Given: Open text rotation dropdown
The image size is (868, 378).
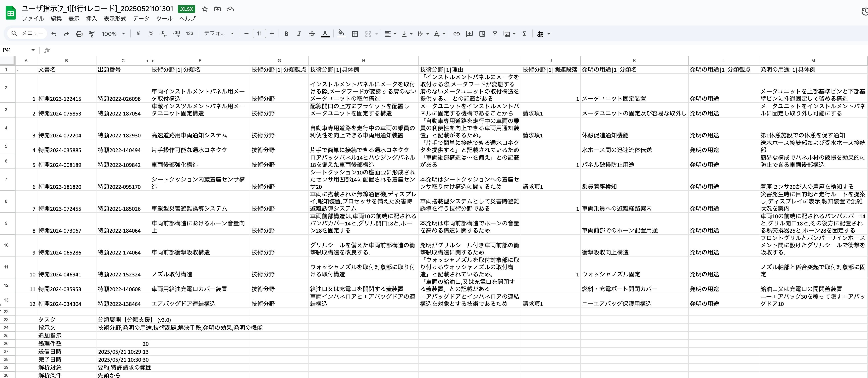Looking at the screenshot, I should tap(439, 34).
